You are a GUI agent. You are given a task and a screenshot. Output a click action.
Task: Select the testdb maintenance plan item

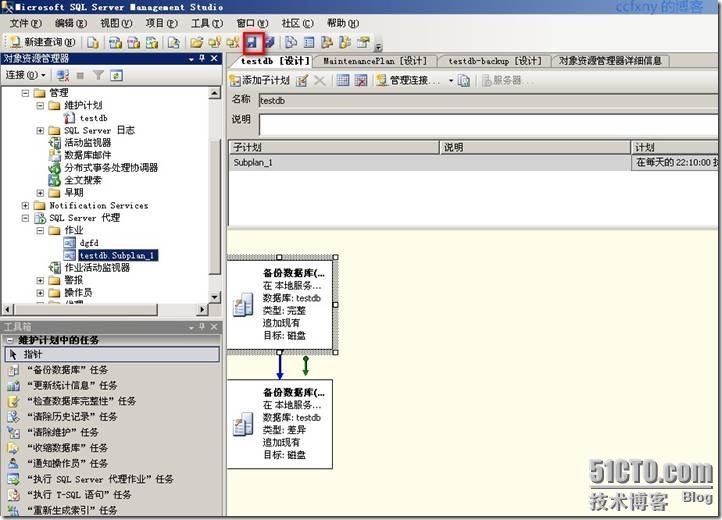93,118
